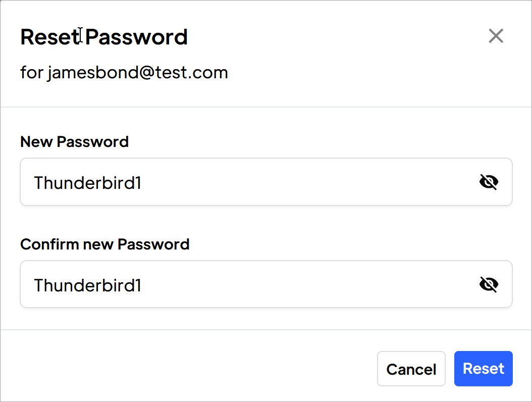
Task: Click the crossed-eye icon beside first Thunderbird1
Action: click(489, 182)
